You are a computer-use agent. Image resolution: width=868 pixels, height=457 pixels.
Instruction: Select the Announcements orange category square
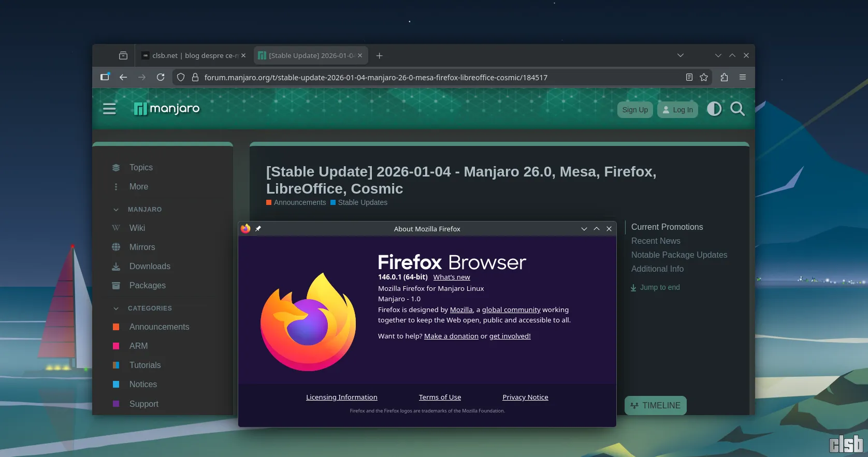pyautogui.click(x=116, y=327)
